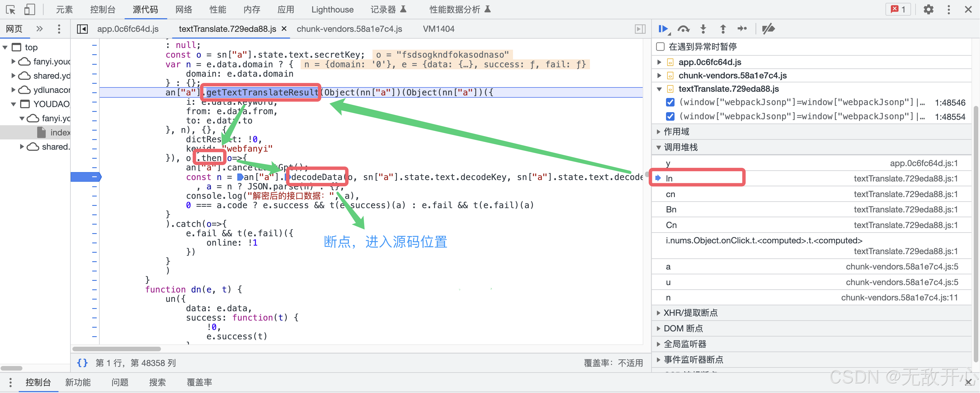Image resolution: width=980 pixels, height=393 pixels.
Task: Pretty-print the source with braces icon
Action: [x=82, y=363]
